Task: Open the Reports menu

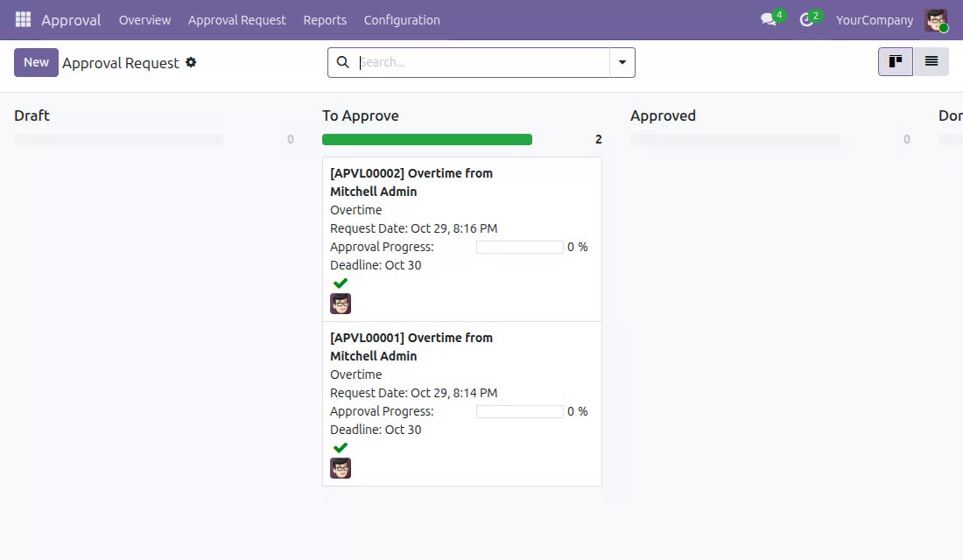Action: pos(325,19)
